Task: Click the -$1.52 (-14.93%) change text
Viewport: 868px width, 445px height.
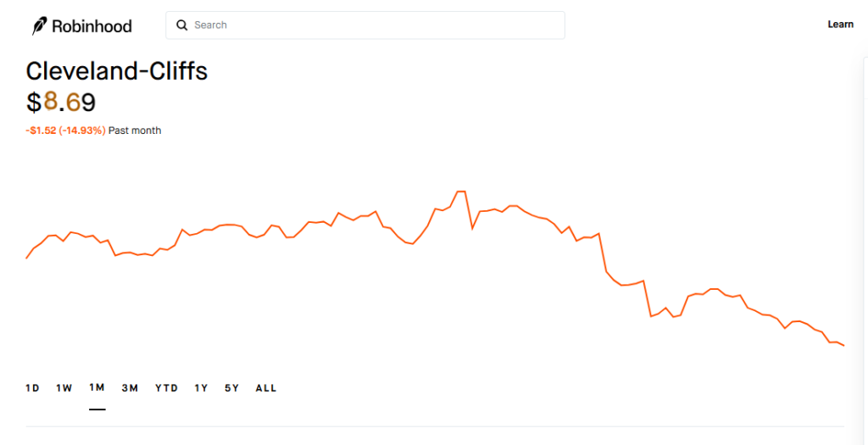Action: tap(66, 131)
